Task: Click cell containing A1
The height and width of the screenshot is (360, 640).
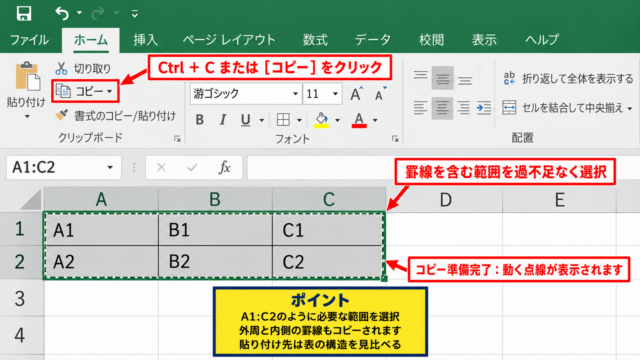Action: pyautogui.click(x=101, y=229)
